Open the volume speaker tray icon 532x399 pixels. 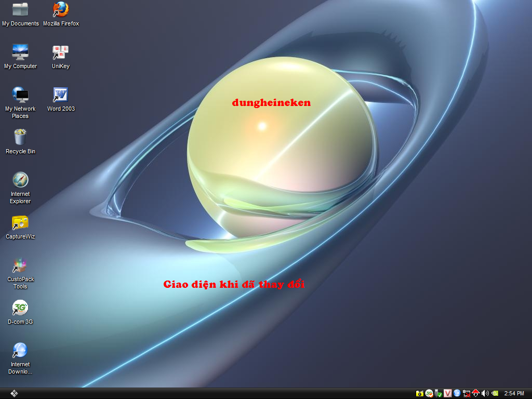[x=485, y=394]
